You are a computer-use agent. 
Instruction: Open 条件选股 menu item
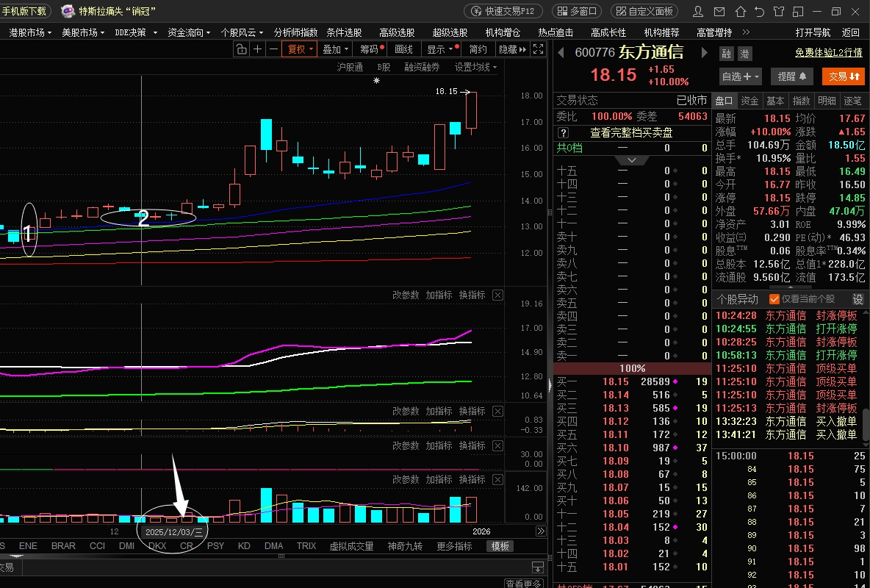point(344,32)
